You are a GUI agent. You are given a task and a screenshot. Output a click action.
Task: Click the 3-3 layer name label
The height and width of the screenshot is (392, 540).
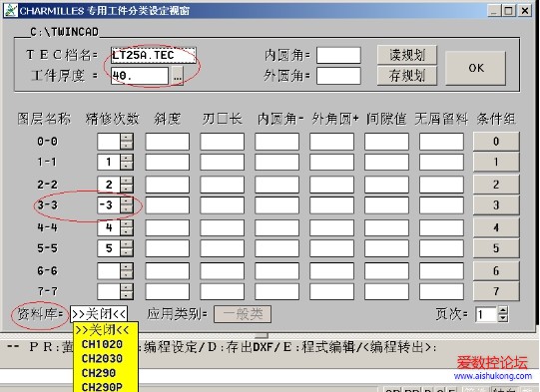click(47, 205)
